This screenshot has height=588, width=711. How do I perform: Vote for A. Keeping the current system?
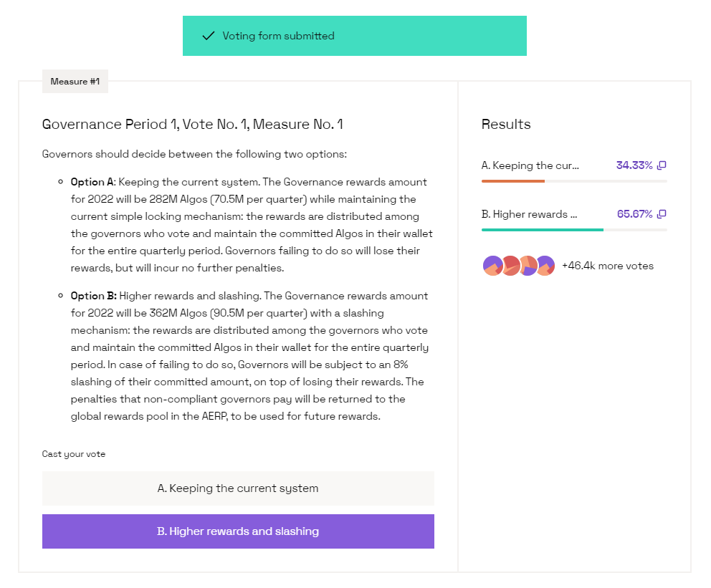tap(238, 488)
